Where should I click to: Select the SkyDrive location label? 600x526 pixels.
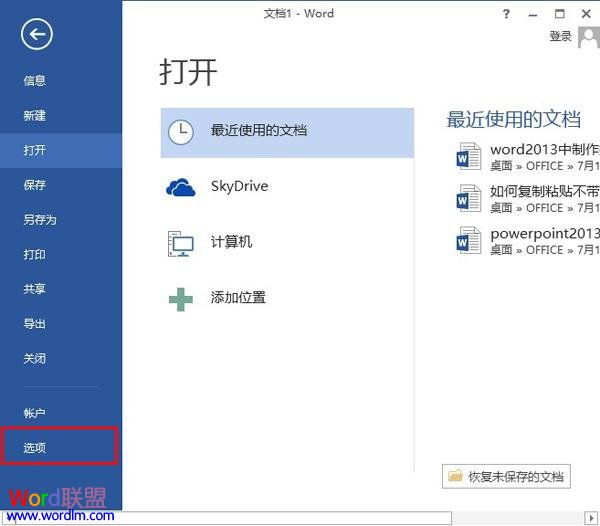(240, 186)
